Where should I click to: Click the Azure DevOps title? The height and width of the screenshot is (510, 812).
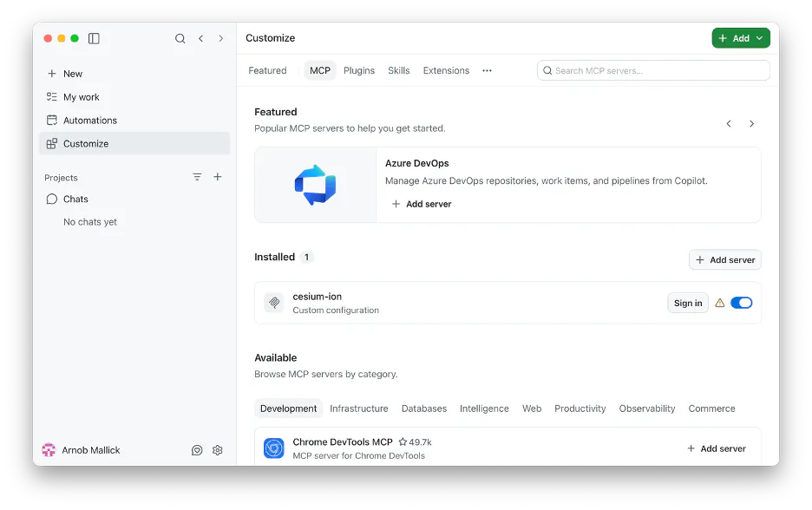417,163
